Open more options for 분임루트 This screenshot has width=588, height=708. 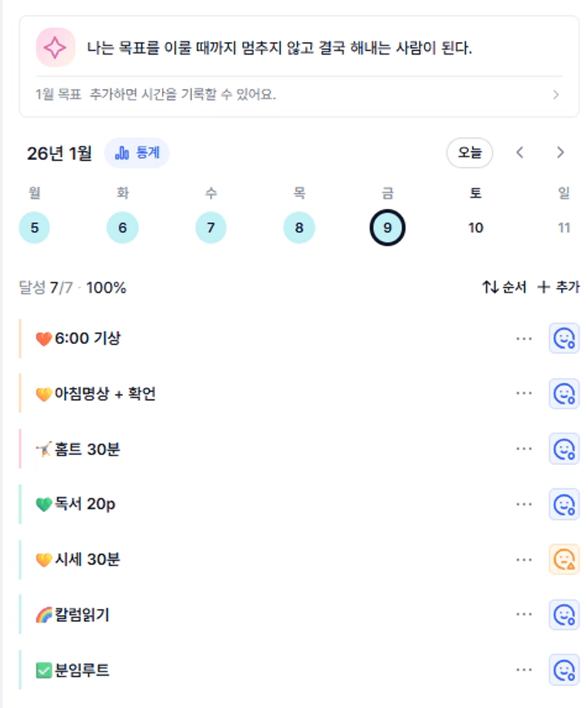pos(524,670)
